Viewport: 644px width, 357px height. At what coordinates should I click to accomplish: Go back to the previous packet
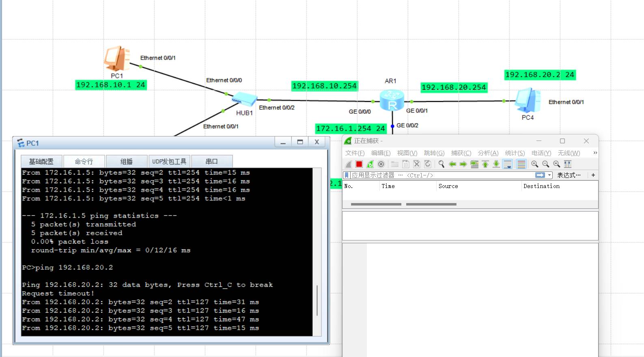click(452, 164)
